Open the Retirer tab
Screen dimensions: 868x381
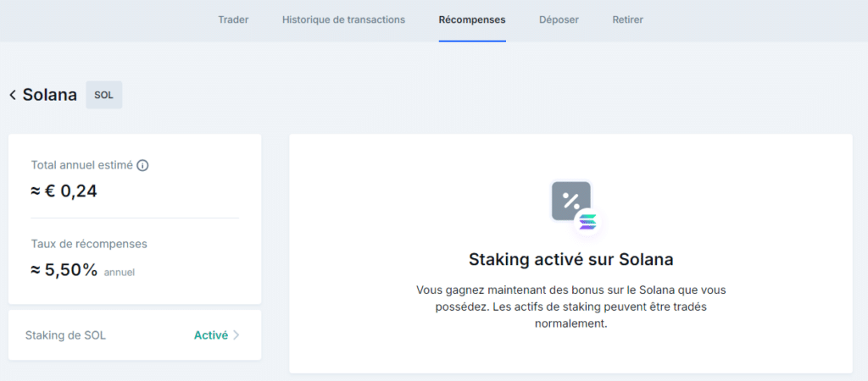click(627, 20)
